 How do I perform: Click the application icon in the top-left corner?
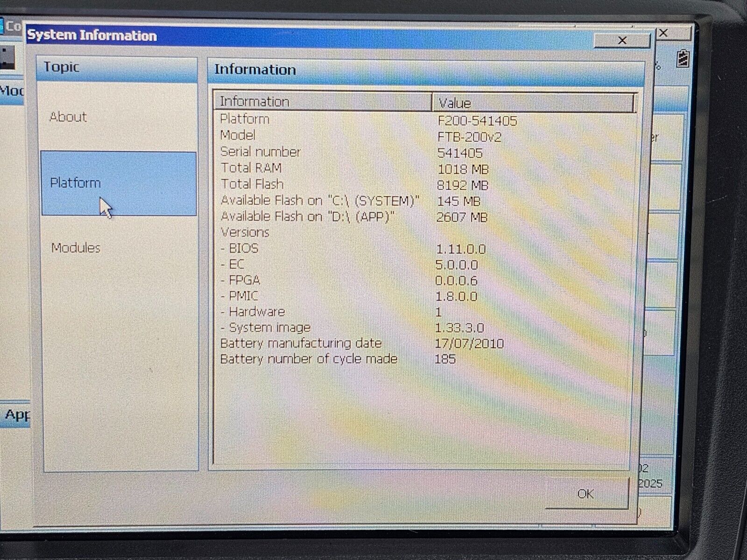coord(6,21)
